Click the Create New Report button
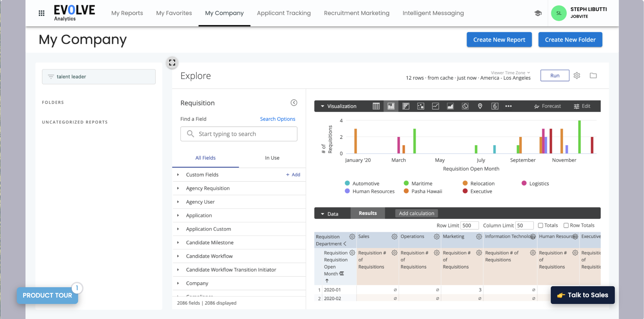644x319 pixels. tap(499, 39)
